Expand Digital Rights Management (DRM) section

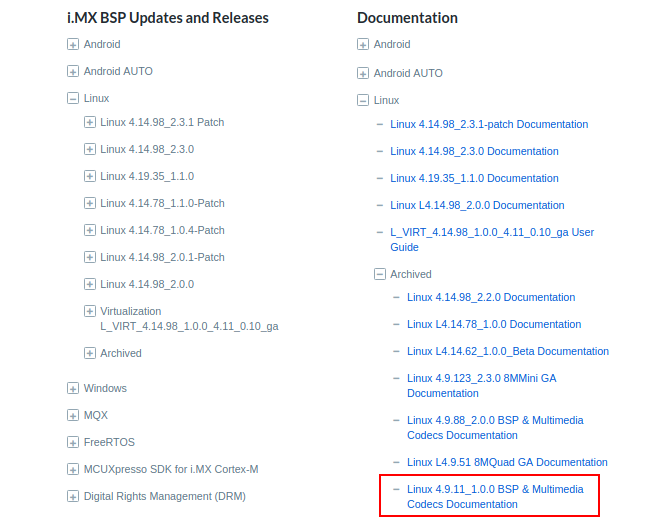pos(72,496)
